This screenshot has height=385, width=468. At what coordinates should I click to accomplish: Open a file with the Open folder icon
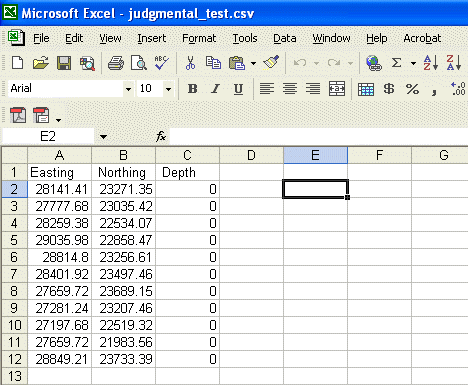(x=41, y=63)
